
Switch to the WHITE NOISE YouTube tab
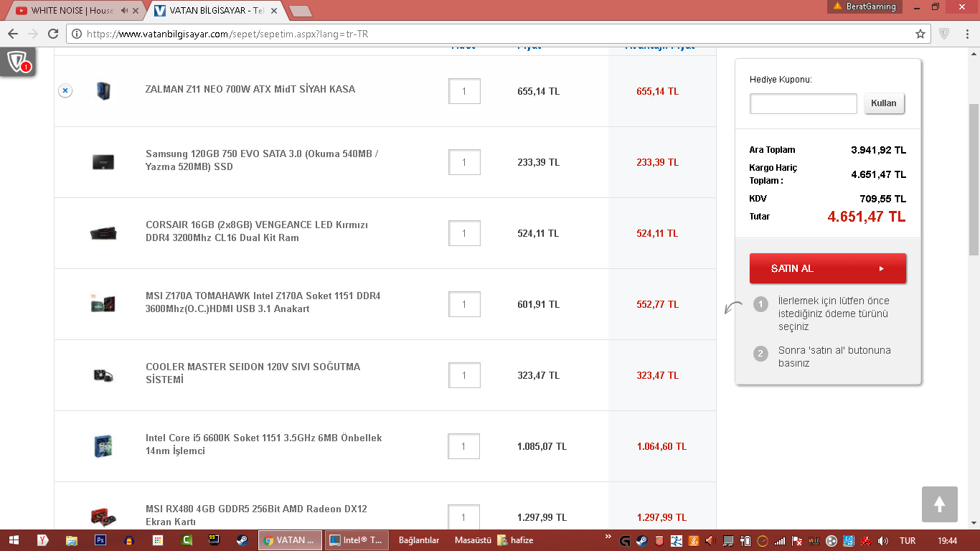(x=72, y=11)
